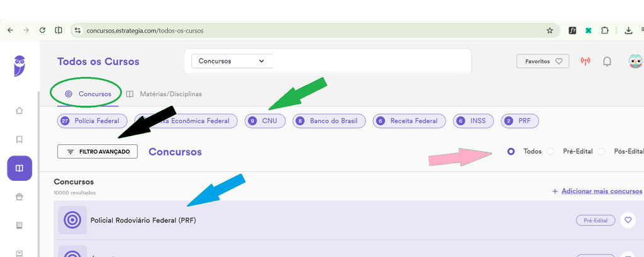Select the Todos radio option
644x257 pixels.
coord(511,151)
